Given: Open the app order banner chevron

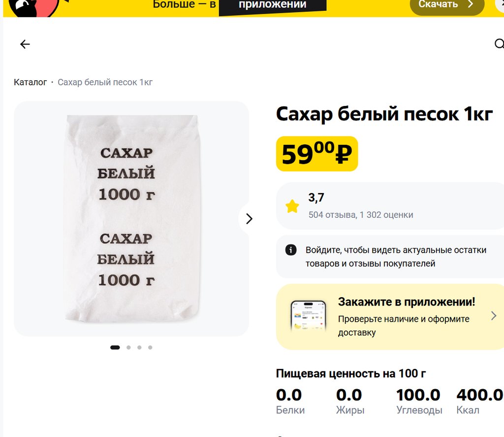Looking at the screenshot, I should click(x=494, y=316).
